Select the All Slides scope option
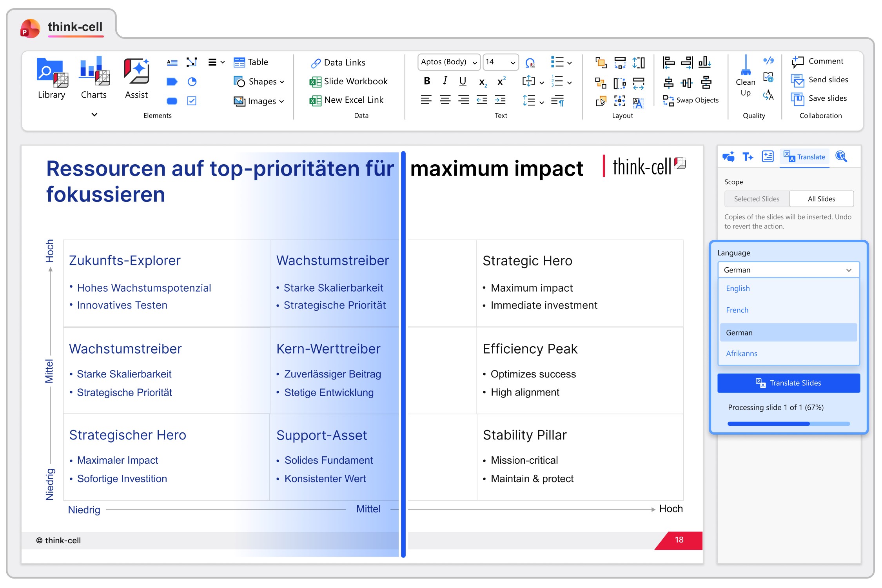The image size is (882, 588). 821,199
